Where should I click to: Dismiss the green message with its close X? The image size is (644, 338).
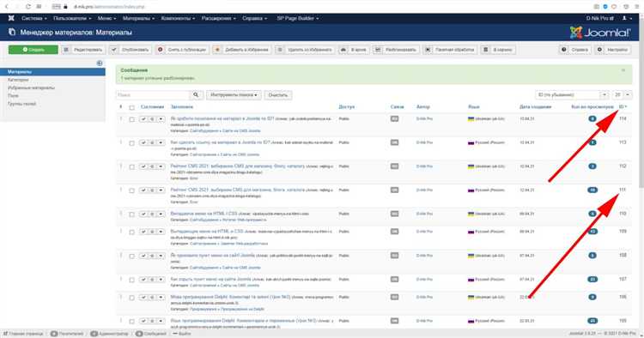pos(623,70)
